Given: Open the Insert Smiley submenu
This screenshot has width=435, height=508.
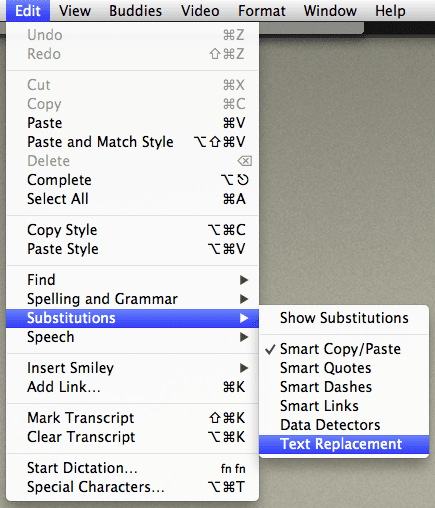Looking at the screenshot, I should [x=132, y=368].
